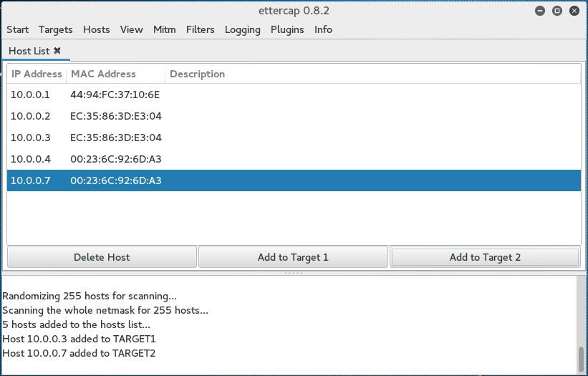Minimize the ettercap window
The height and width of the screenshot is (376, 588).
[539, 11]
